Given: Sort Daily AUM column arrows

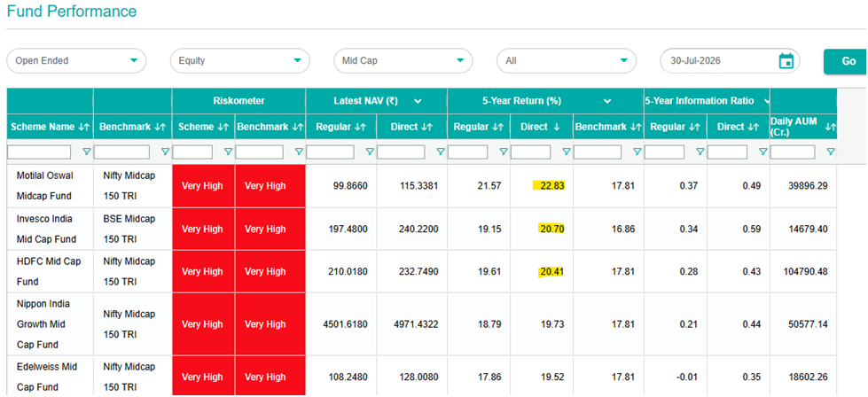Looking at the screenshot, I should click(831, 128).
